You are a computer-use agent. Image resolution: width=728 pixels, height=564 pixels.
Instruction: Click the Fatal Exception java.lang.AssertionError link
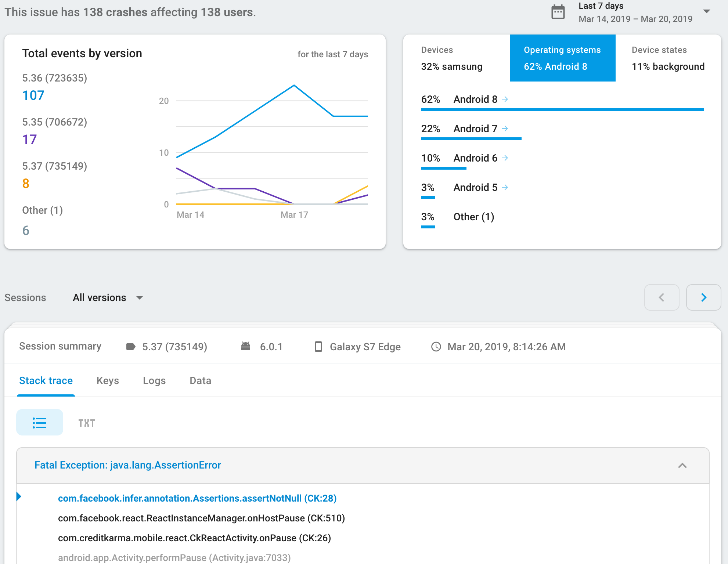pos(128,465)
